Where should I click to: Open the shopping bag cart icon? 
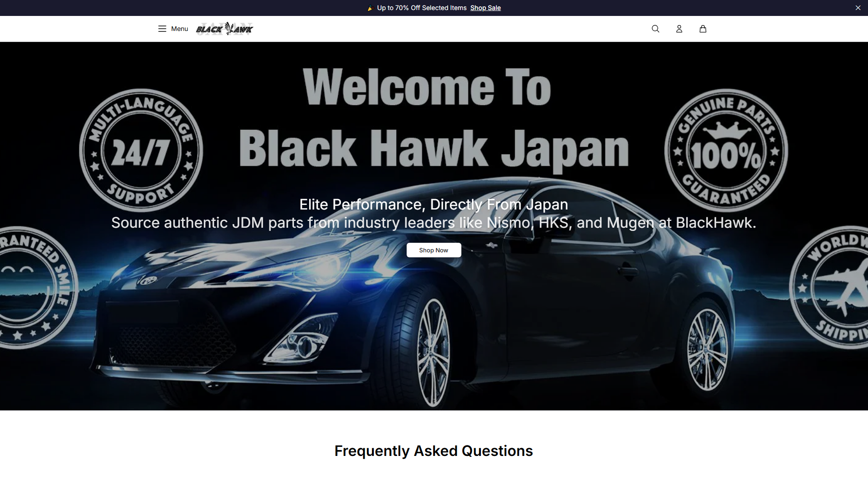pyautogui.click(x=703, y=29)
